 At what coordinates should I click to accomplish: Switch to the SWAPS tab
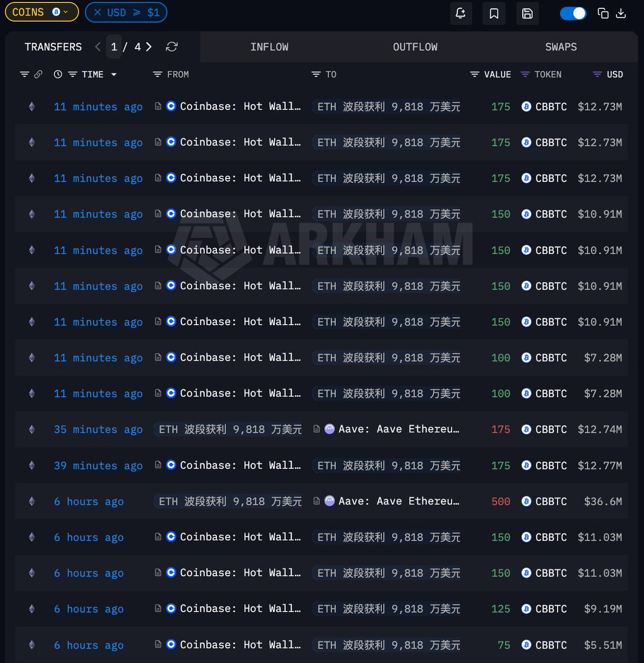coord(560,47)
